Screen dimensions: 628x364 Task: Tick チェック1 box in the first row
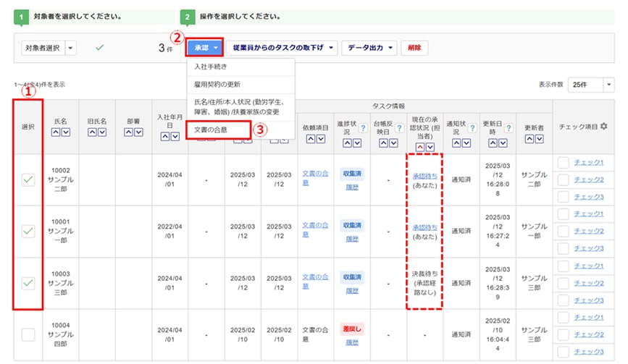tap(563, 162)
